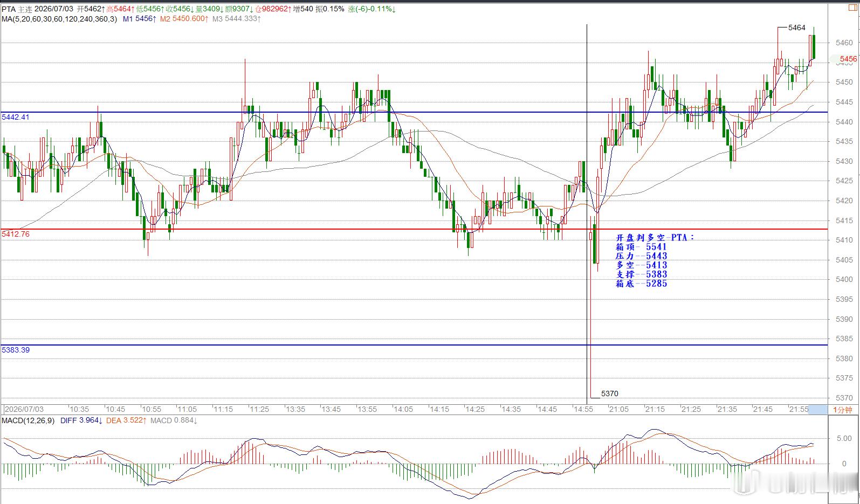Click the panel layout icon at top-right corner

(852, 9)
